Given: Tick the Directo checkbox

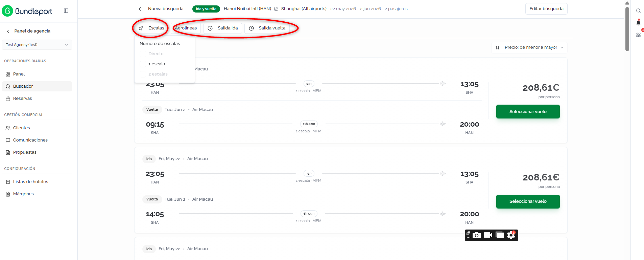Looking at the screenshot, I should pos(143,54).
